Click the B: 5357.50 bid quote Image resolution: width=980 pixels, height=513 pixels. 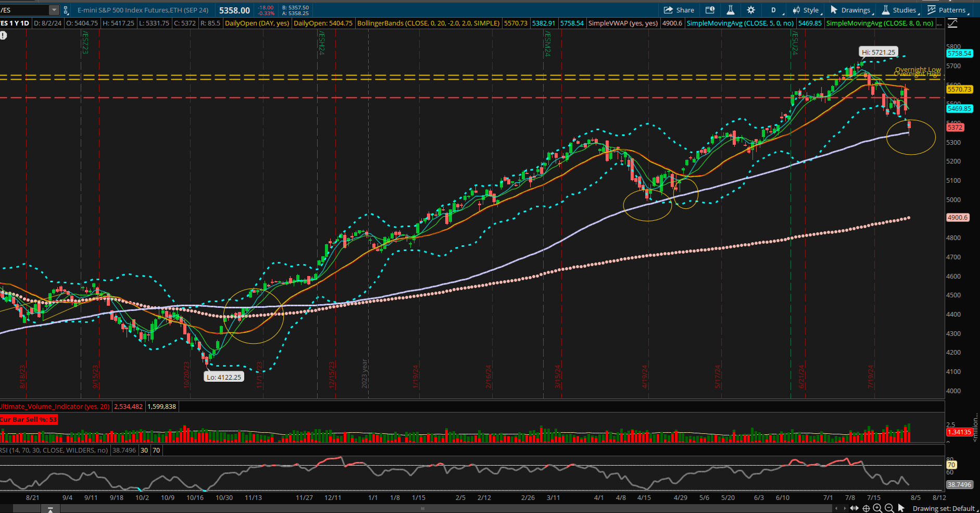point(295,8)
